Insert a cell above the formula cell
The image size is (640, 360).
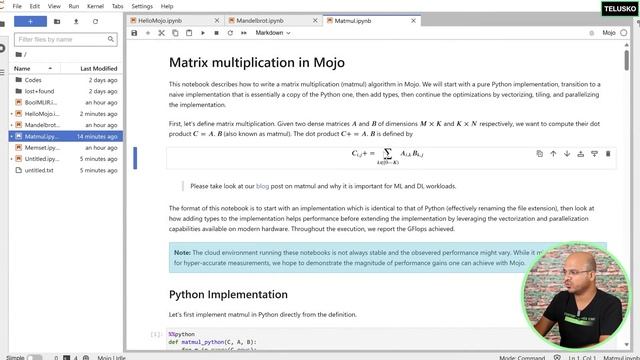pos(581,153)
